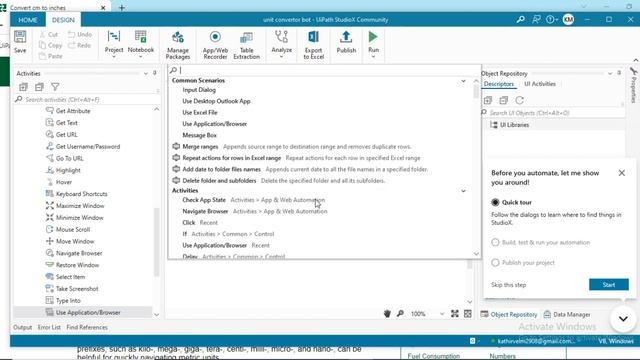Close the tour dialog with X
This screenshot has width=640, height=360.
click(x=622, y=173)
